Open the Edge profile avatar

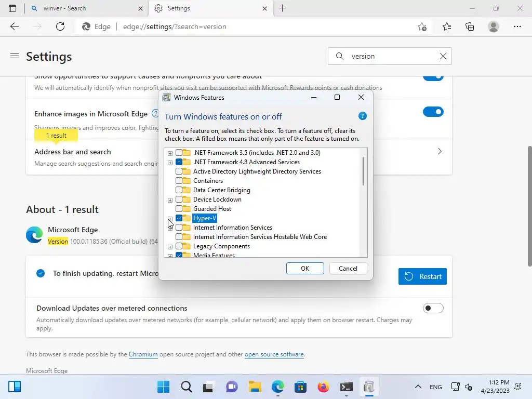pos(494,26)
